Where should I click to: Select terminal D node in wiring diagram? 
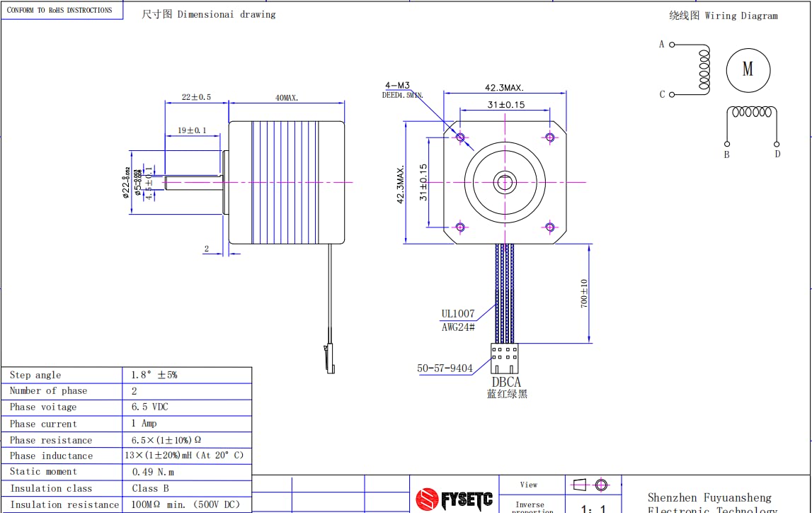click(x=777, y=143)
